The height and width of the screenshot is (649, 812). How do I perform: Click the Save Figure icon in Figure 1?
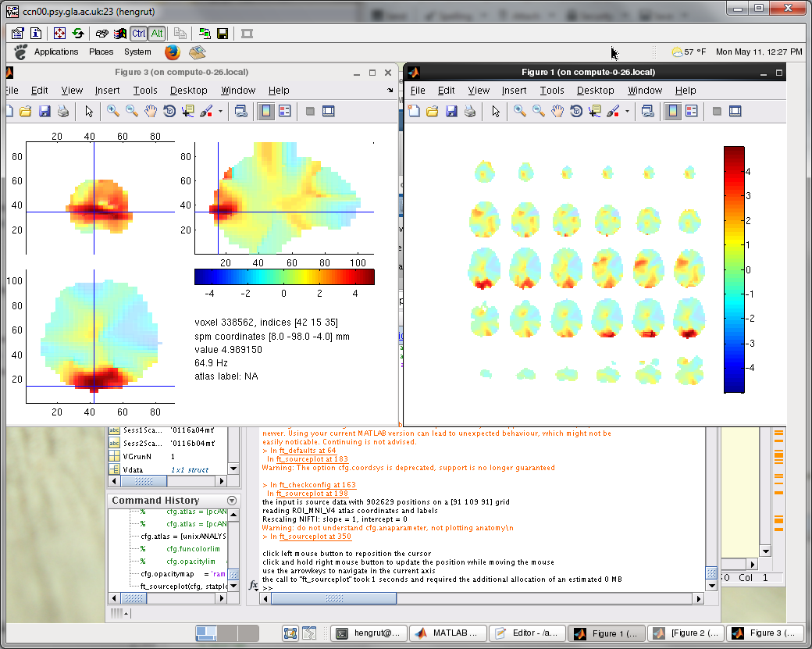(451, 112)
